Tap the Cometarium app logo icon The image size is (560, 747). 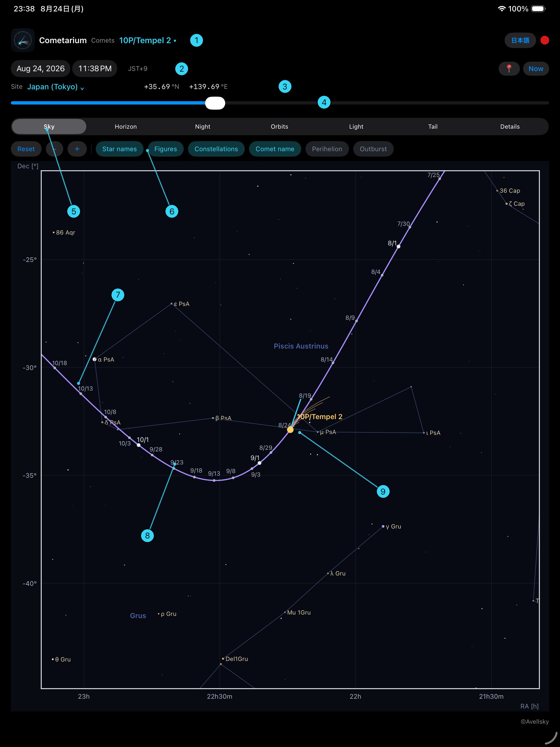pos(23,40)
